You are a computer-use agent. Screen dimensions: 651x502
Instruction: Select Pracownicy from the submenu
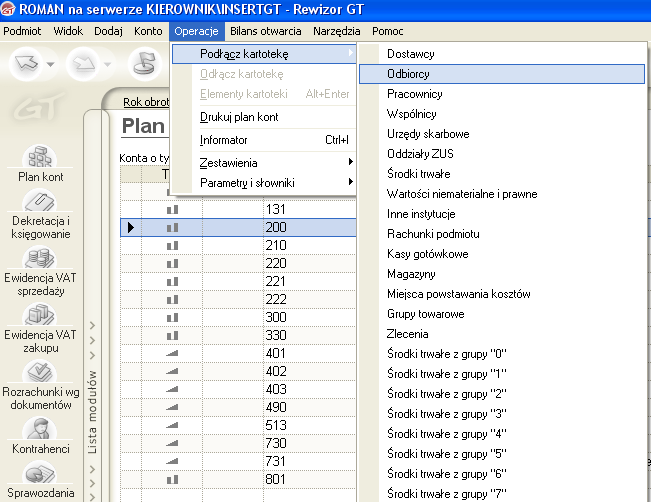coord(502,94)
